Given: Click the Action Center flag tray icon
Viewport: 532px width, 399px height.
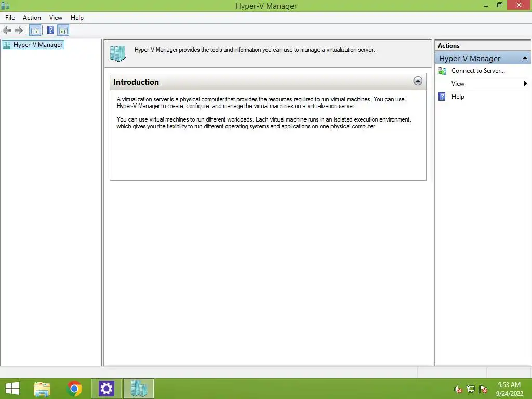Looking at the screenshot, I should 483,389.
